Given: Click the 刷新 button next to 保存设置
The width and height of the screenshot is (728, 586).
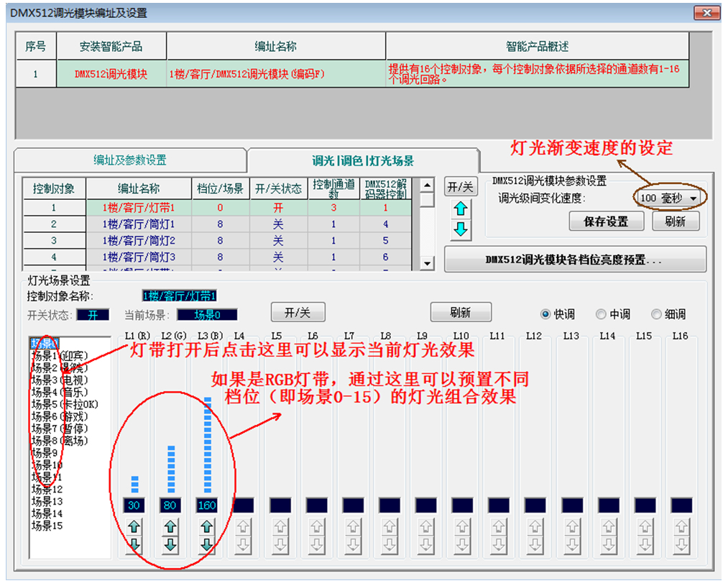Looking at the screenshot, I should [675, 221].
